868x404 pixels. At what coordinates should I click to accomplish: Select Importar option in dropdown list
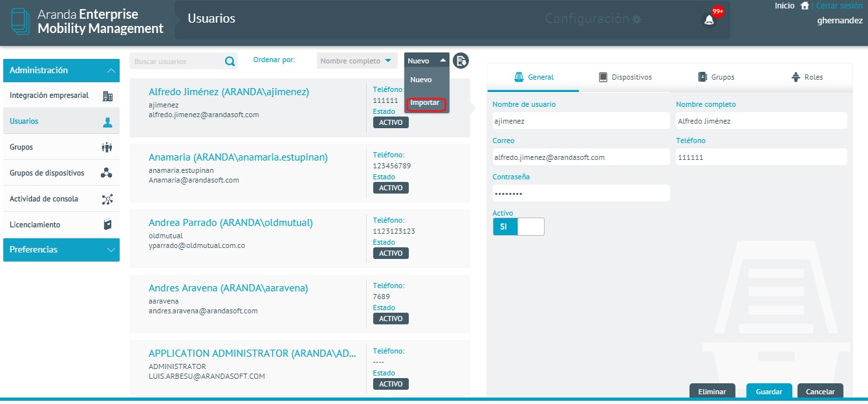pos(425,103)
